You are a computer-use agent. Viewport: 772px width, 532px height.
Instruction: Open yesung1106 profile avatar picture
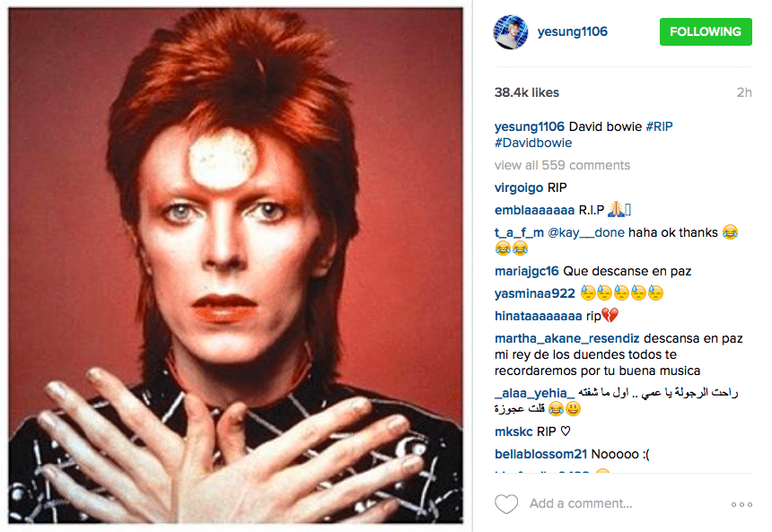click(x=511, y=32)
